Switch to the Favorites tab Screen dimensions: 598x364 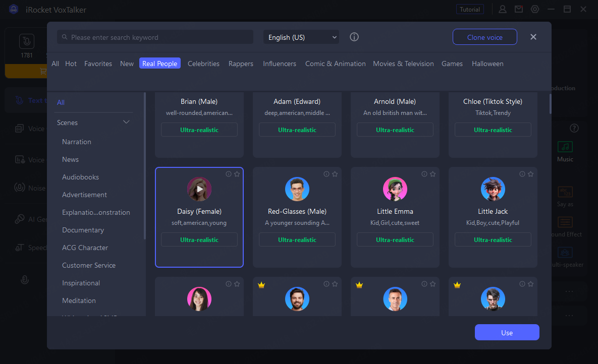[98, 64]
